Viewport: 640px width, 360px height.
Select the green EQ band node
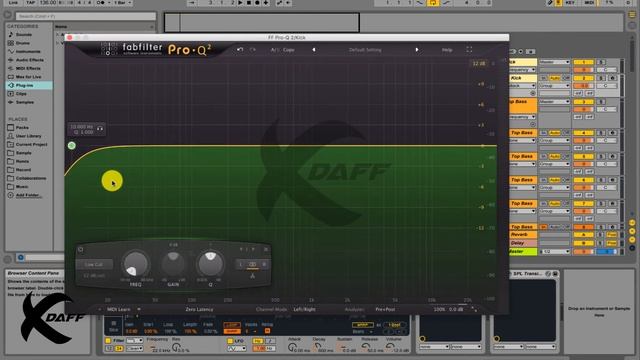(71, 145)
